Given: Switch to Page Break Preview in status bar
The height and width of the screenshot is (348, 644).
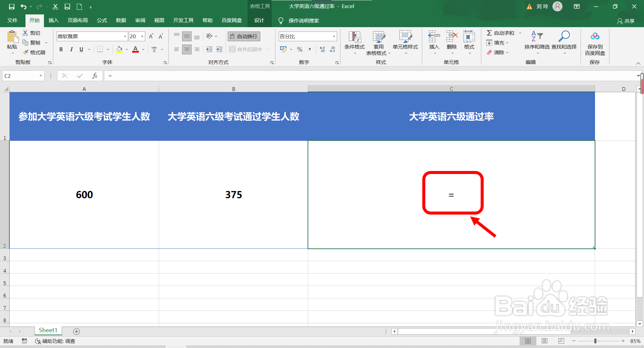Looking at the screenshot, I should (561, 341).
